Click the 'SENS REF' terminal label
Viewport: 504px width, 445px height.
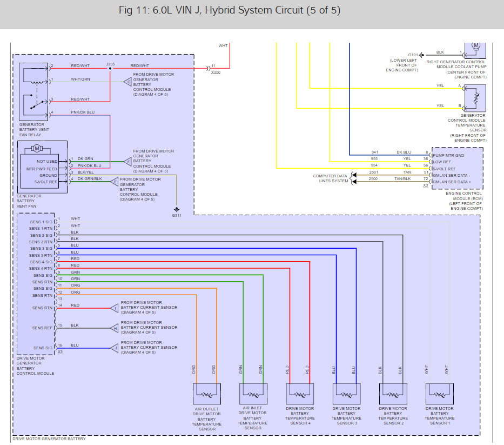click(42, 328)
